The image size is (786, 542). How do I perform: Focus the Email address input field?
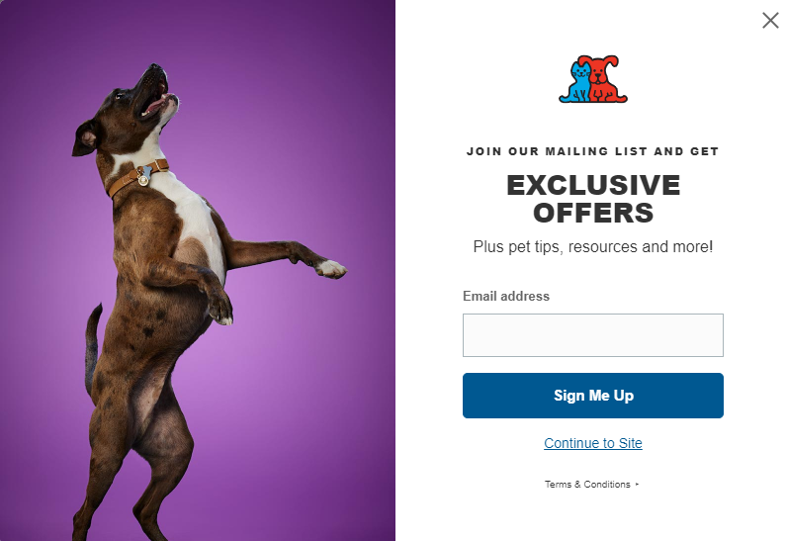pos(593,335)
